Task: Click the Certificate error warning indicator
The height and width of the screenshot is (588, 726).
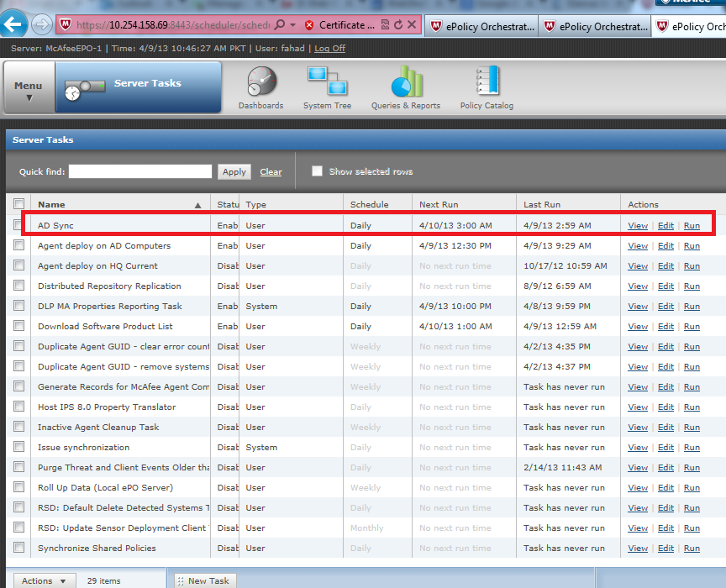Action: 342,24
